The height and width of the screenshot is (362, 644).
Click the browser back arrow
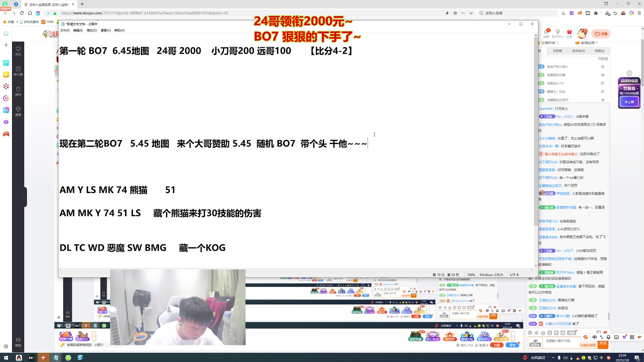tap(5, 13)
